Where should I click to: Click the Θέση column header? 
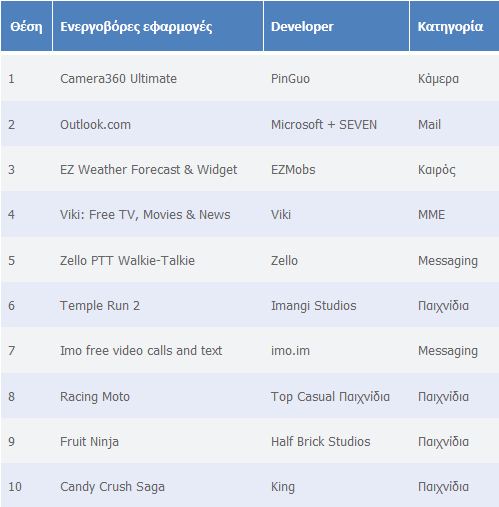26,26
